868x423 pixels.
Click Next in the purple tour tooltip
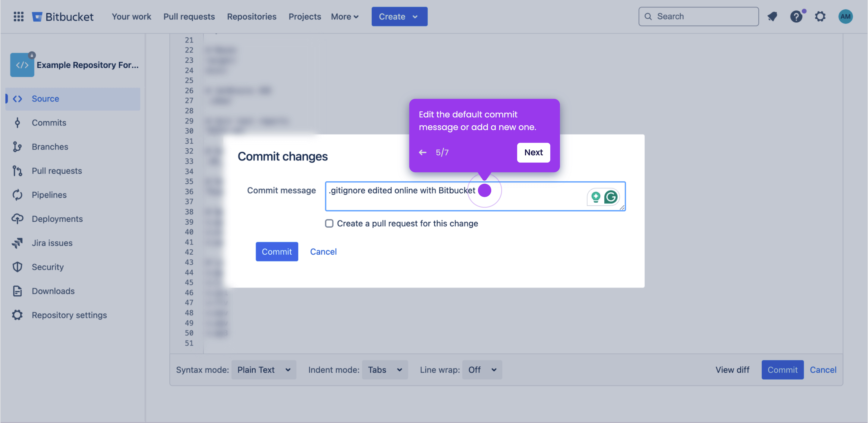point(533,152)
